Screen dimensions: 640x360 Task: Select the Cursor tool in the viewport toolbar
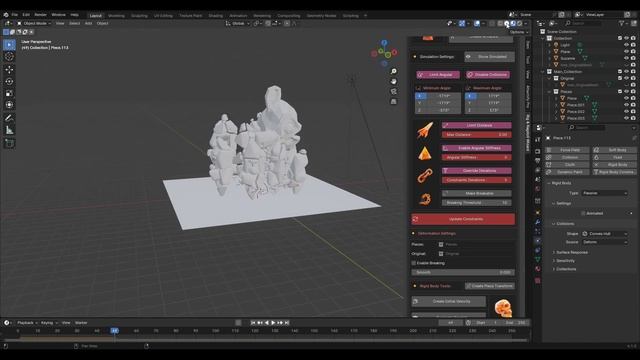(x=9, y=57)
